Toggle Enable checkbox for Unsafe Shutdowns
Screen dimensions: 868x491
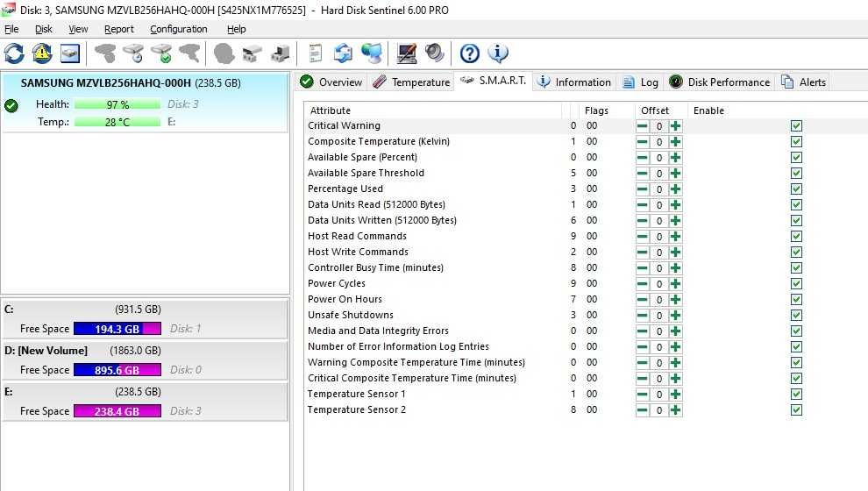coord(796,316)
